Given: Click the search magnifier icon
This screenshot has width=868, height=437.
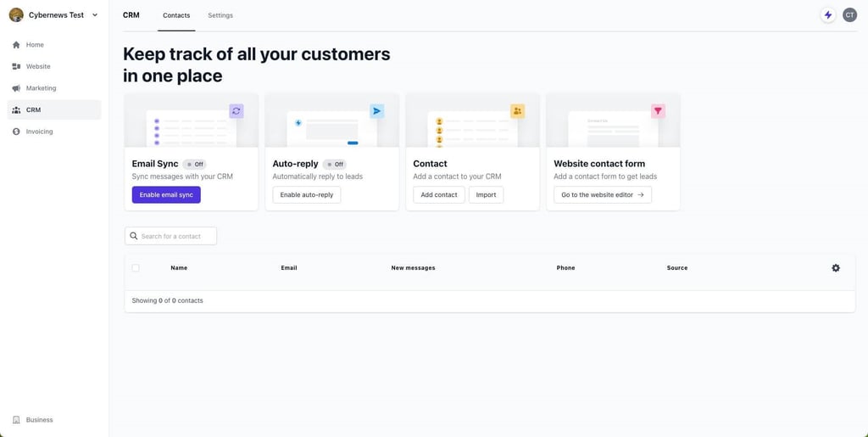Looking at the screenshot, I should (133, 236).
